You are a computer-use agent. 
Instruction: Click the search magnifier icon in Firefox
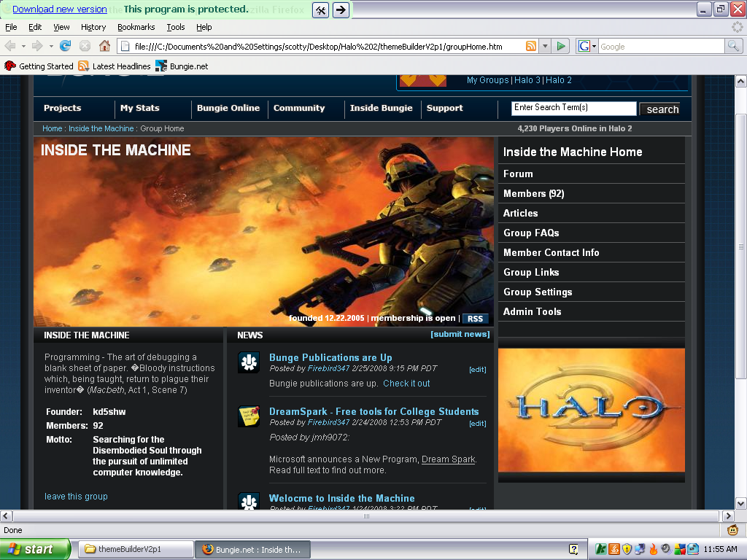[733, 46]
